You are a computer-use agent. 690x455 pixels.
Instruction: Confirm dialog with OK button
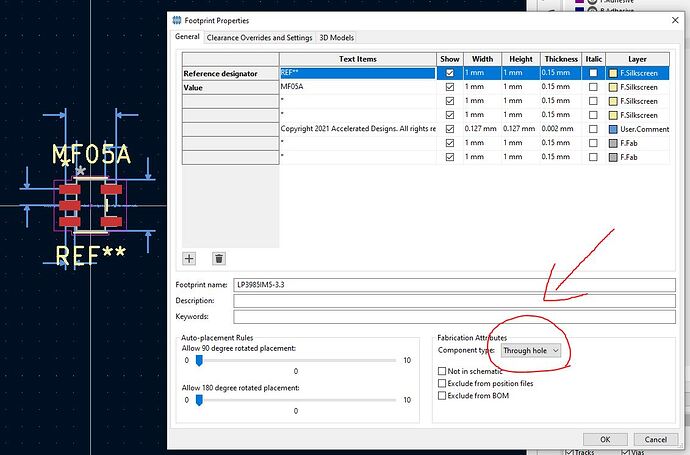click(605, 439)
